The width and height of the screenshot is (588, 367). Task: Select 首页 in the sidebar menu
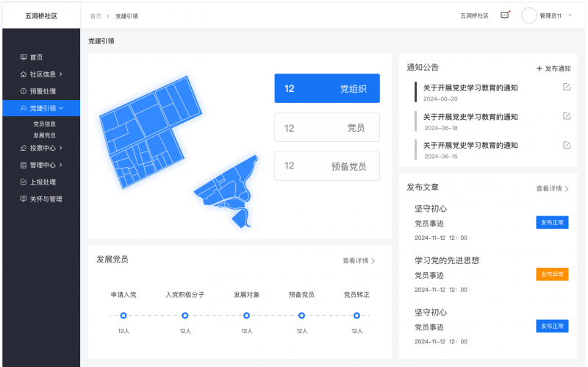[36, 57]
